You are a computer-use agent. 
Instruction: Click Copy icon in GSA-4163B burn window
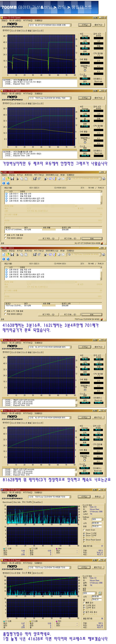click(22, 179)
